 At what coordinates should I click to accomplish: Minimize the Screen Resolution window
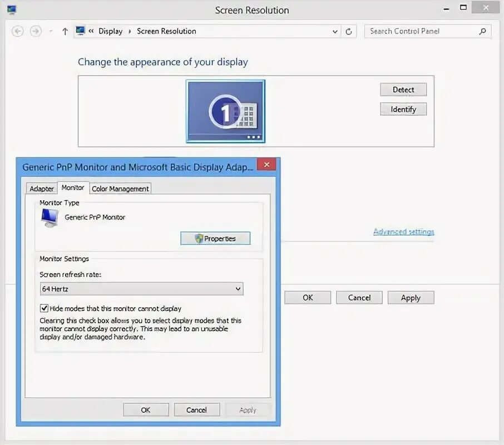pos(446,9)
